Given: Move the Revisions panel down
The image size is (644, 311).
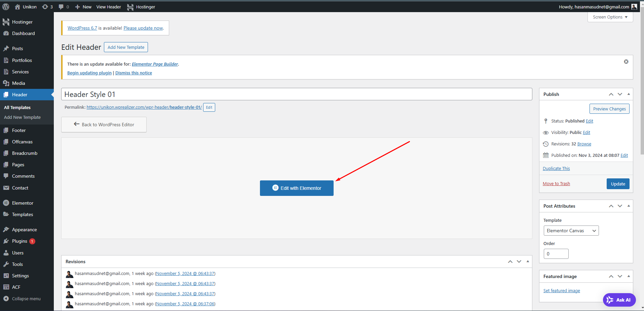Looking at the screenshot, I should [x=519, y=262].
